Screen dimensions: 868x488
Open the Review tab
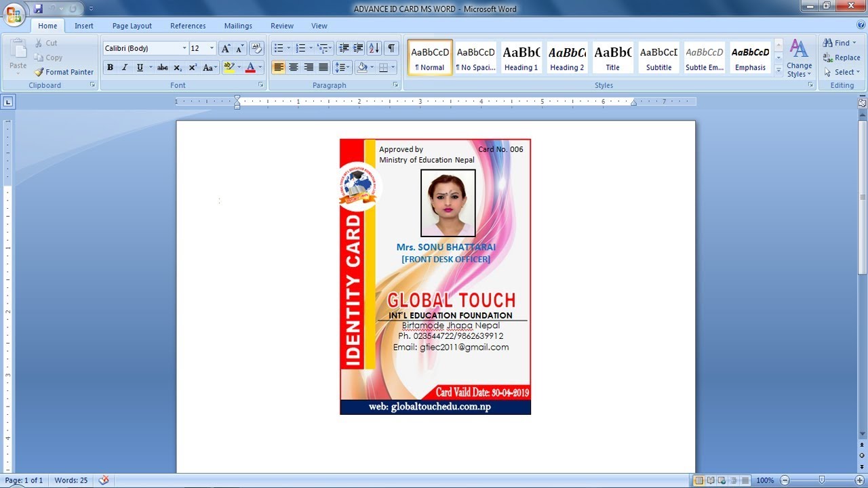[x=282, y=26]
